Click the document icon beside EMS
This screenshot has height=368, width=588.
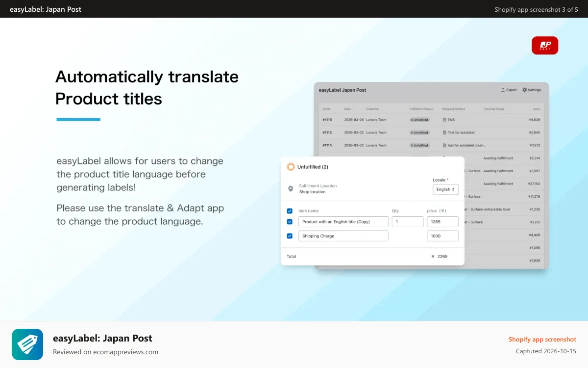(444, 120)
